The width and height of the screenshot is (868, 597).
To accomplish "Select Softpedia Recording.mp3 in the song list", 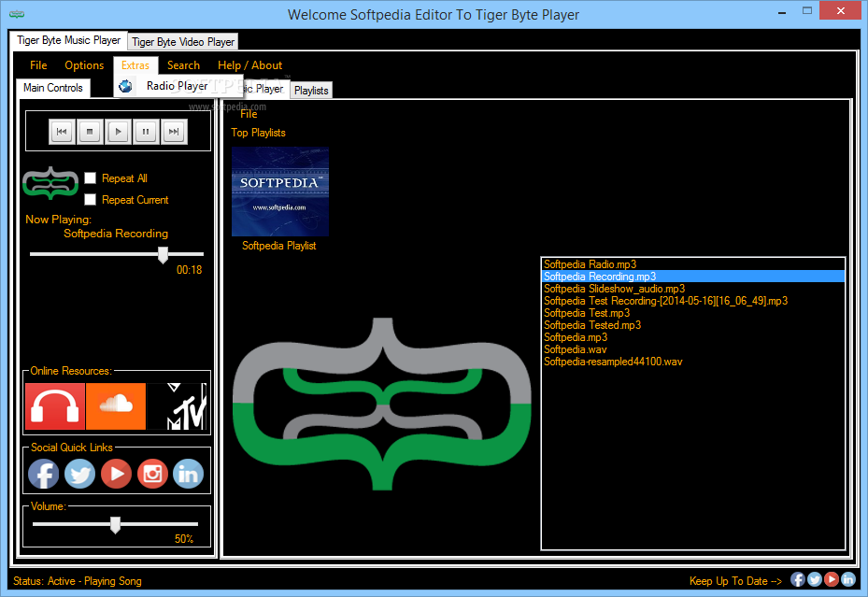I will (693, 277).
